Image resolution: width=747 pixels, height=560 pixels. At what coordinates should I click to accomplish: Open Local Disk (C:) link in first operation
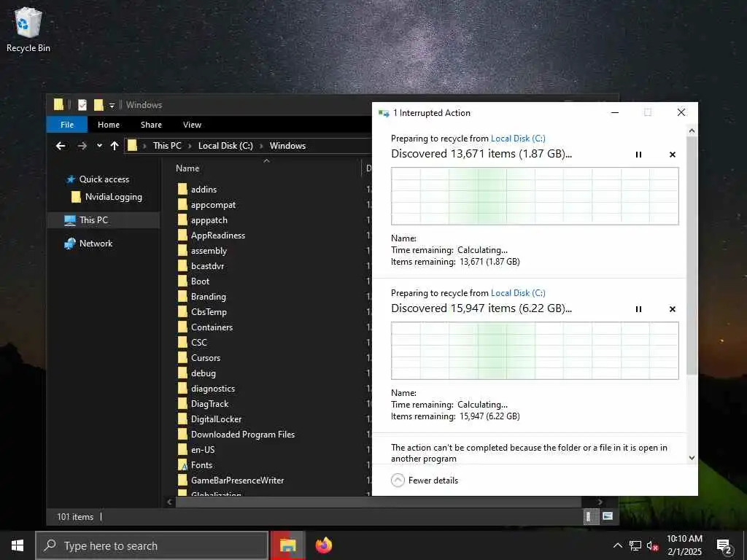[x=518, y=139]
